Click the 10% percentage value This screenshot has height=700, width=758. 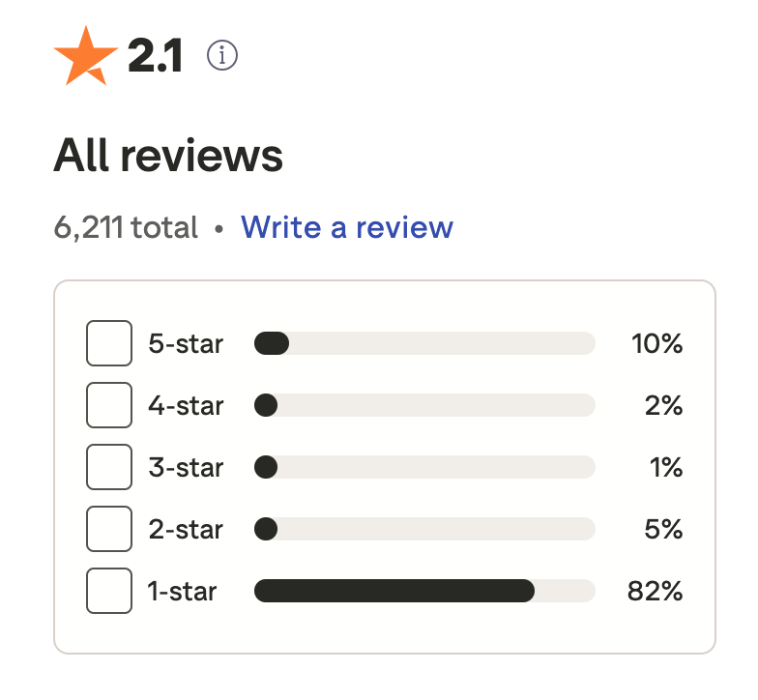coord(657,343)
